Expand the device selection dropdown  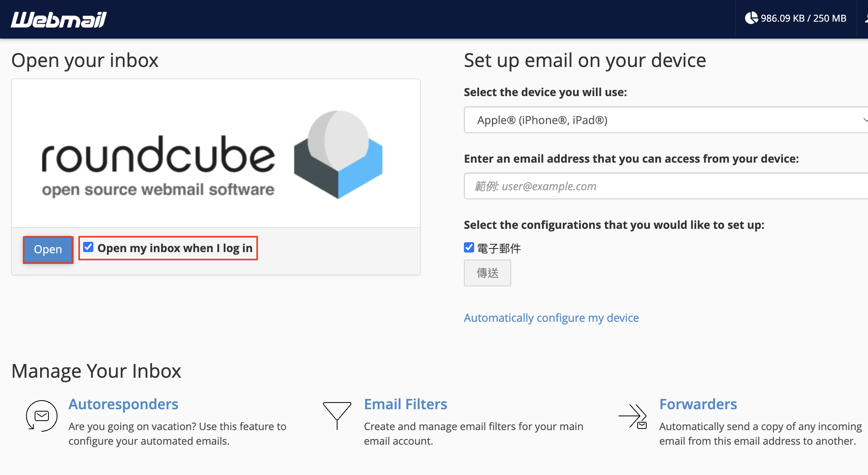coord(662,120)
